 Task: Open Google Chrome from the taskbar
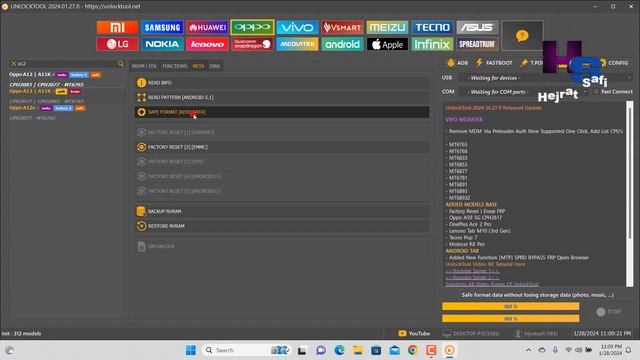tap(413, 350)
